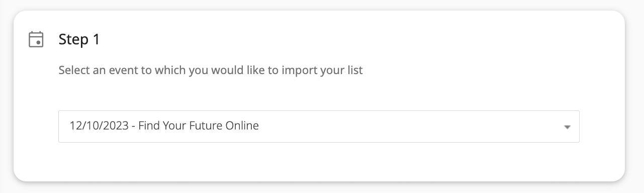Expand the dropdown using the caret arrow
Screen dimensions: 644x193
click(x=567, y=127)
